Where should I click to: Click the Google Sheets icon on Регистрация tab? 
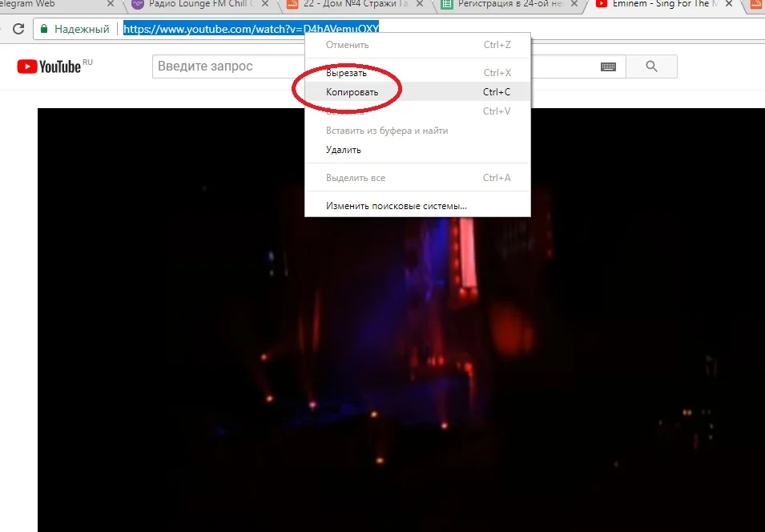[x=445, y=5]
